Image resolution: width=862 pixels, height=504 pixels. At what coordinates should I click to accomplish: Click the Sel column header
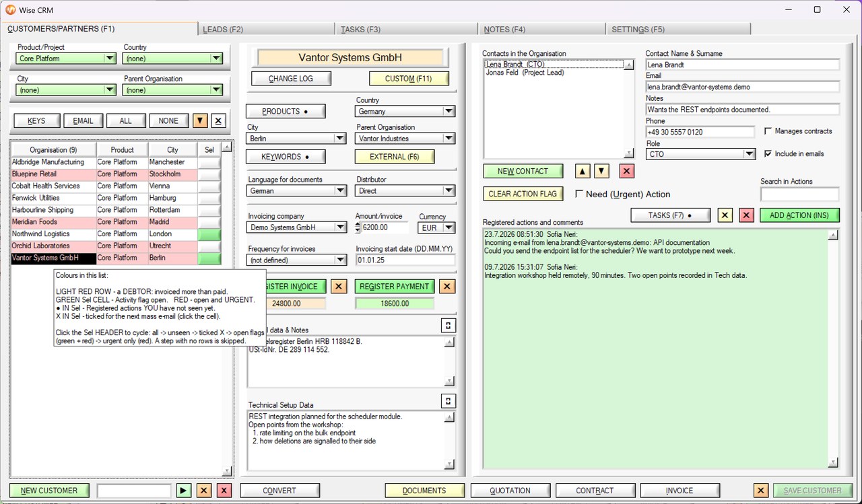coord(209,149)
